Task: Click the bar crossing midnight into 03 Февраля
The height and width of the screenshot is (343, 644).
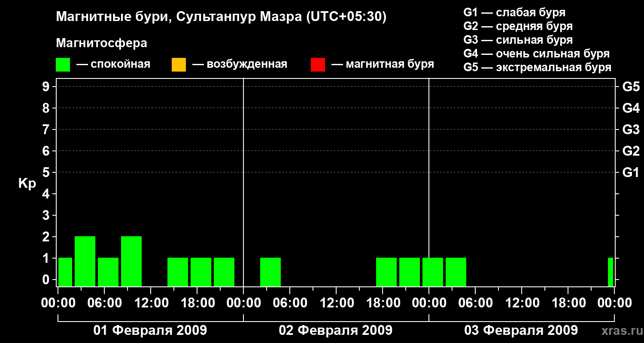Action: coord(433,272)
